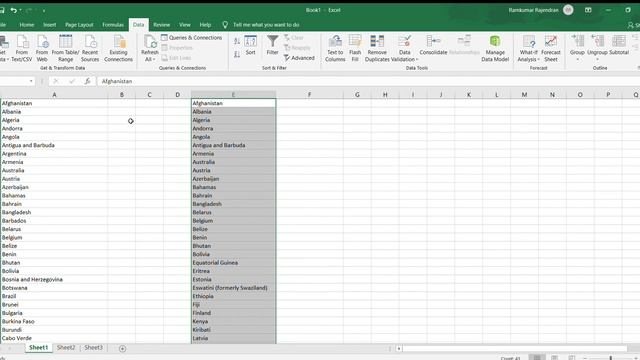Click the formula bar containing Afghanistan
The image size is (640, 360).
pyautogui.click(x=367, y=81)
